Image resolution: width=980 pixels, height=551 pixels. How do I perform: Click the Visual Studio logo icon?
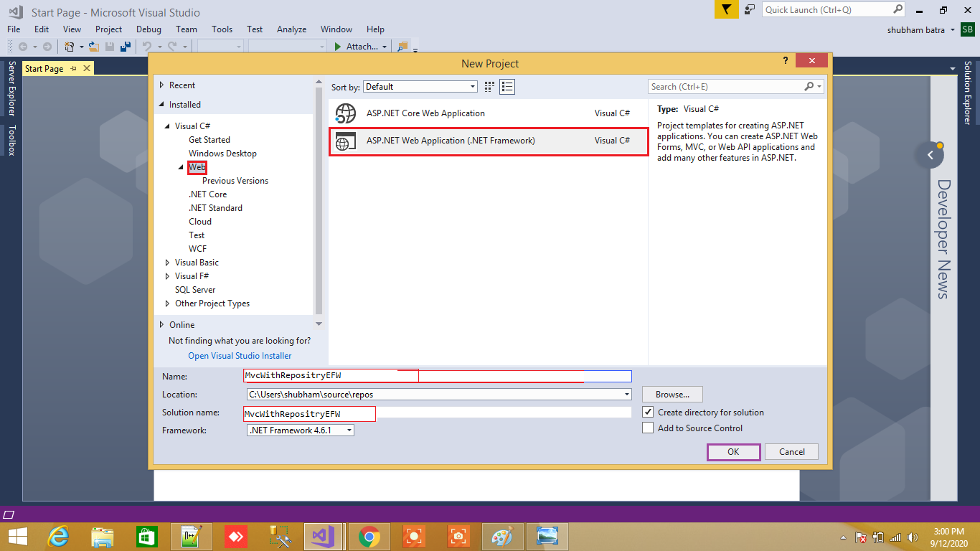(x=14, y=11)
